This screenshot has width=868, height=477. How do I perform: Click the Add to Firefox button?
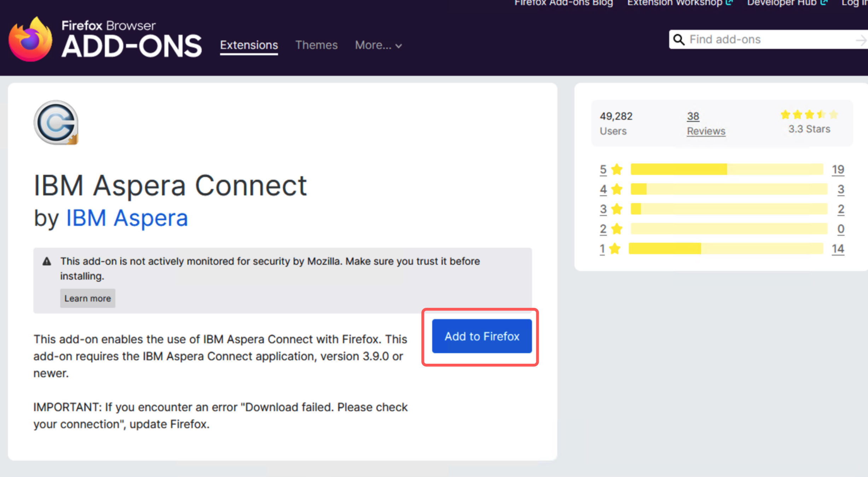(482, 336)
